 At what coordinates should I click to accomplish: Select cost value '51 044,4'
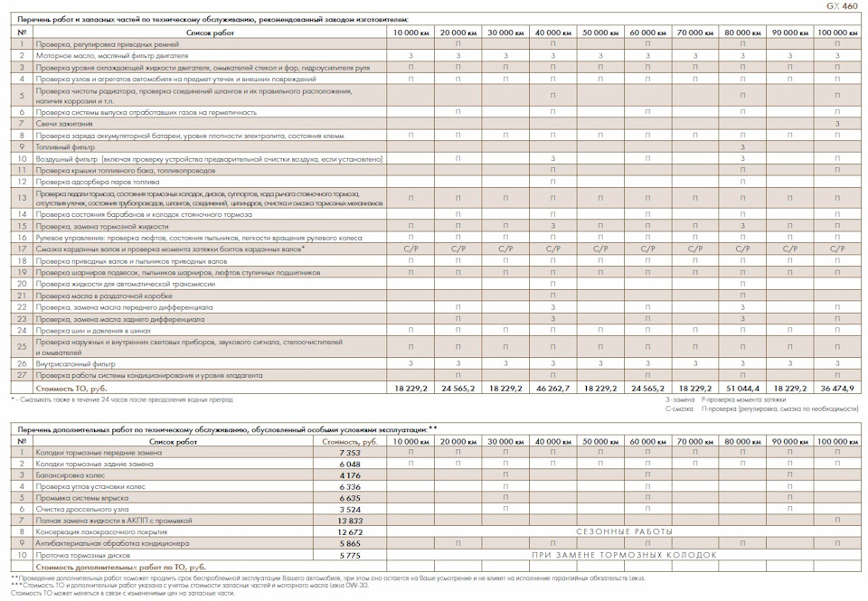click(742, 389)
